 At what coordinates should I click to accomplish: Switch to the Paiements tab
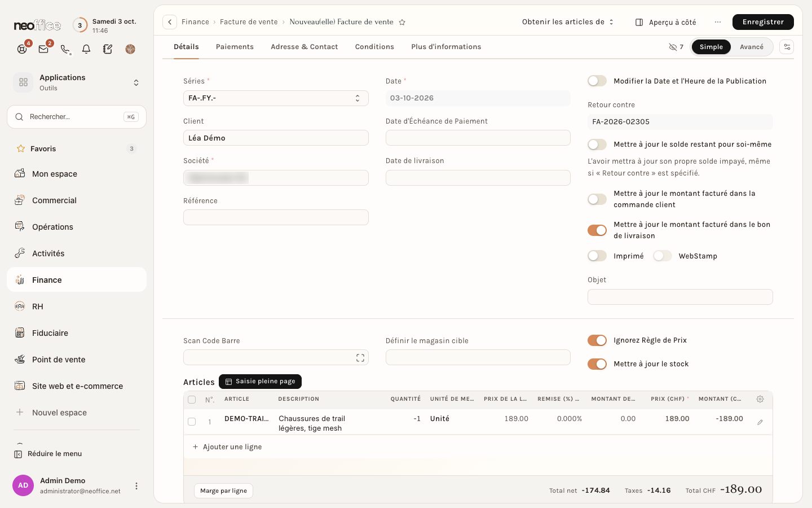click(x=235, y=47)
